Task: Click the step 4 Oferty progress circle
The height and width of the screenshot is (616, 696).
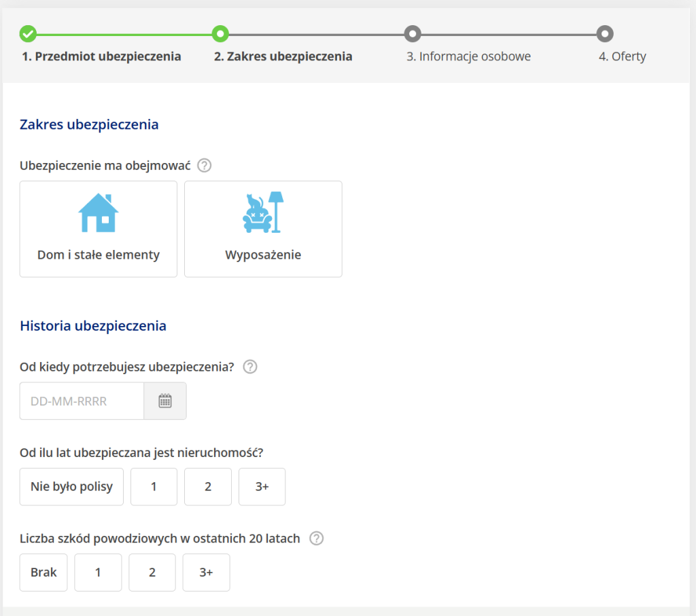Action: [605, 33]
